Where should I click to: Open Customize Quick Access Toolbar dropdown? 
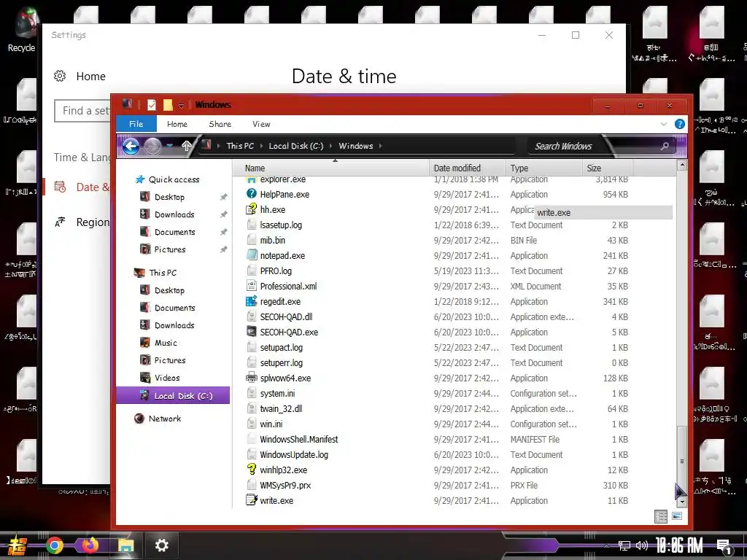coord(181,105)
